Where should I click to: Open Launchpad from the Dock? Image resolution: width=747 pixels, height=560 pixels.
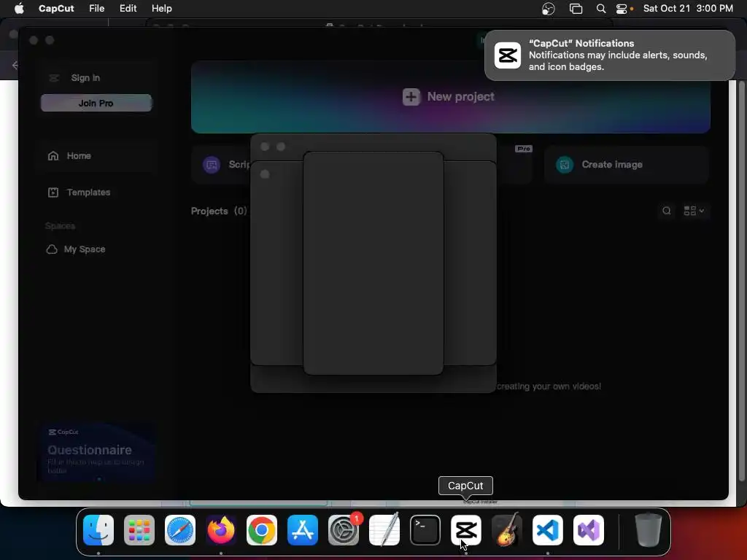click(139, 530)
